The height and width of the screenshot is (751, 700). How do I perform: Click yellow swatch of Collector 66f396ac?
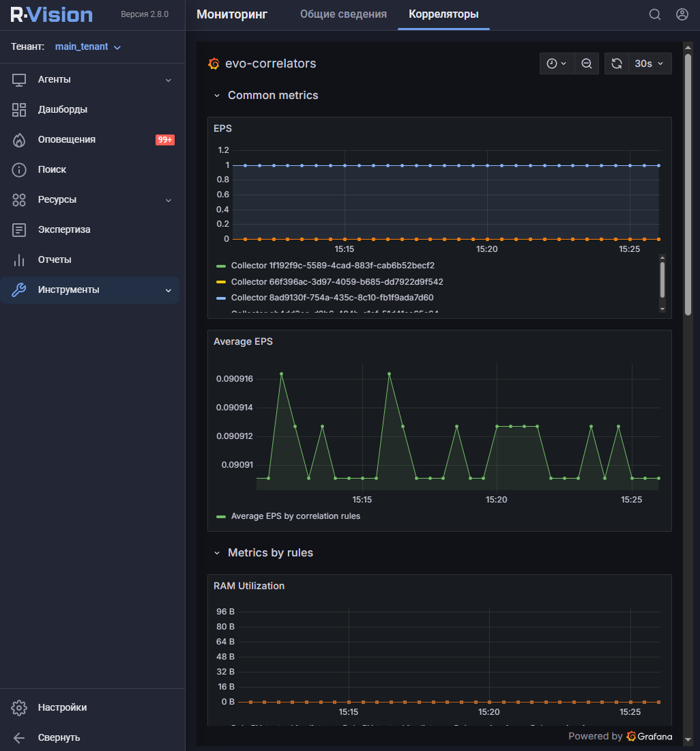coord(221,282)
